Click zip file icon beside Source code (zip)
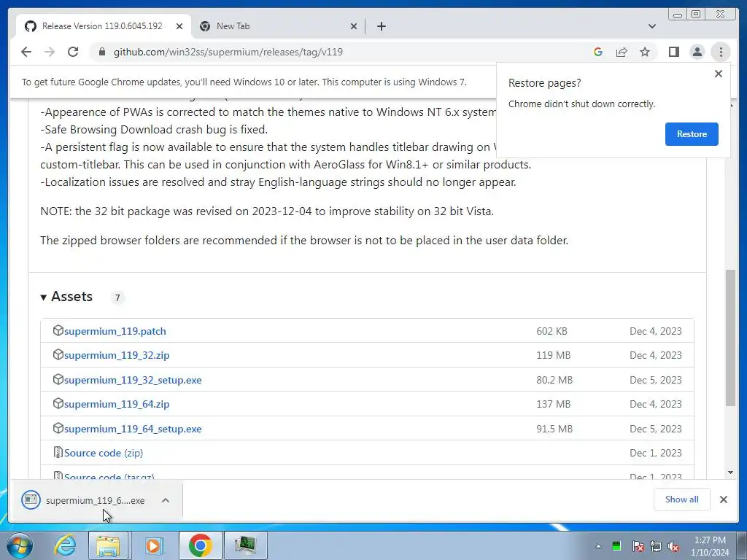 point(58,452)
